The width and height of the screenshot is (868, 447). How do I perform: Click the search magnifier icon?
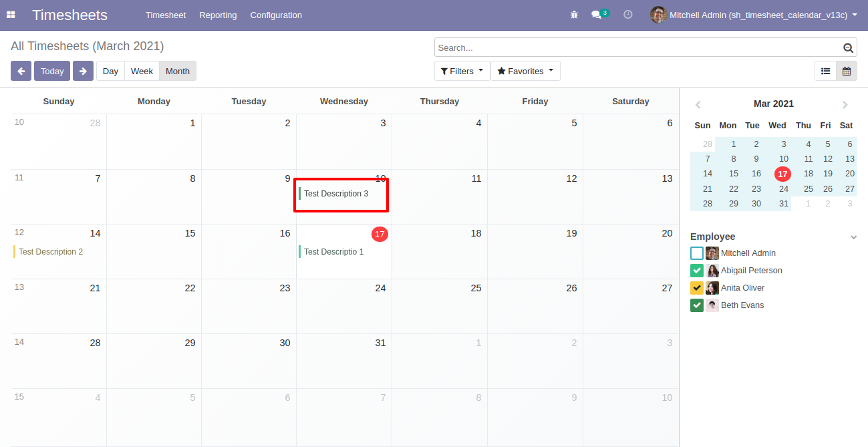click(848, 47)
